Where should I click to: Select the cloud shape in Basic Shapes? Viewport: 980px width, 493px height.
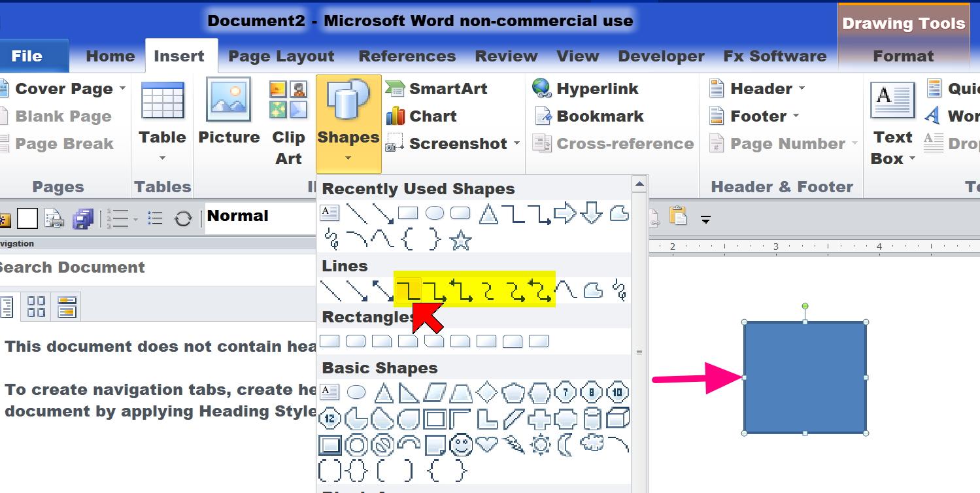(x=592, y=444)
